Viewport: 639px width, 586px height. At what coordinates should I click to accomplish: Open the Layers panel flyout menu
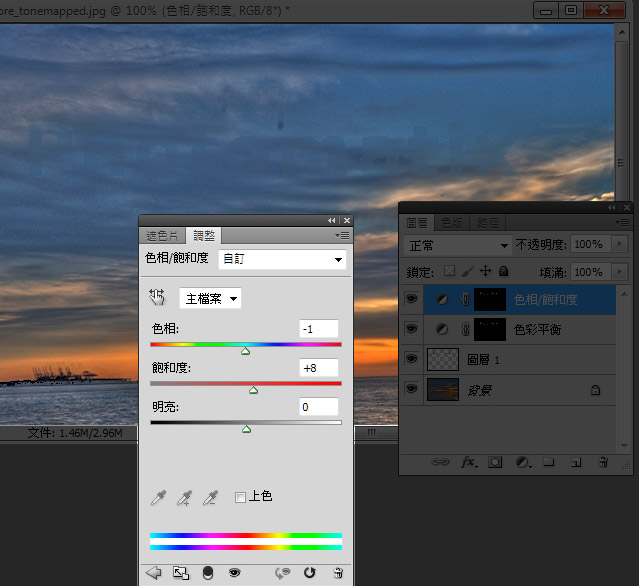click(623, 223)
